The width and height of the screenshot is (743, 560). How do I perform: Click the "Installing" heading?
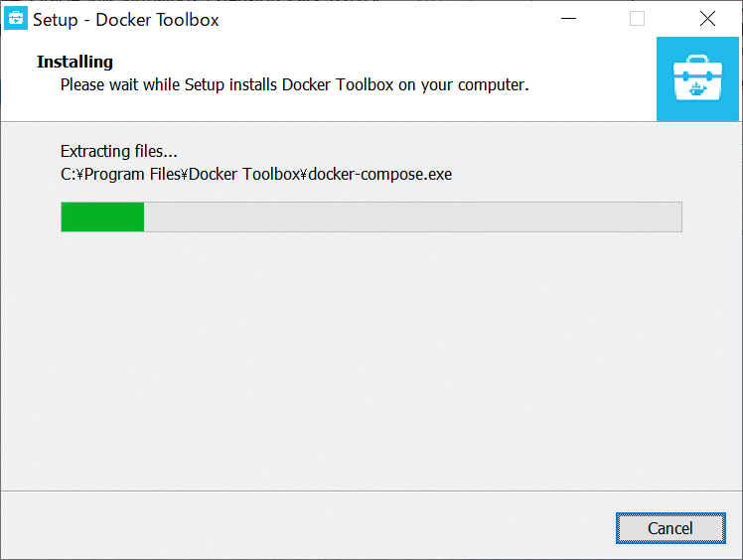[74, 63]
